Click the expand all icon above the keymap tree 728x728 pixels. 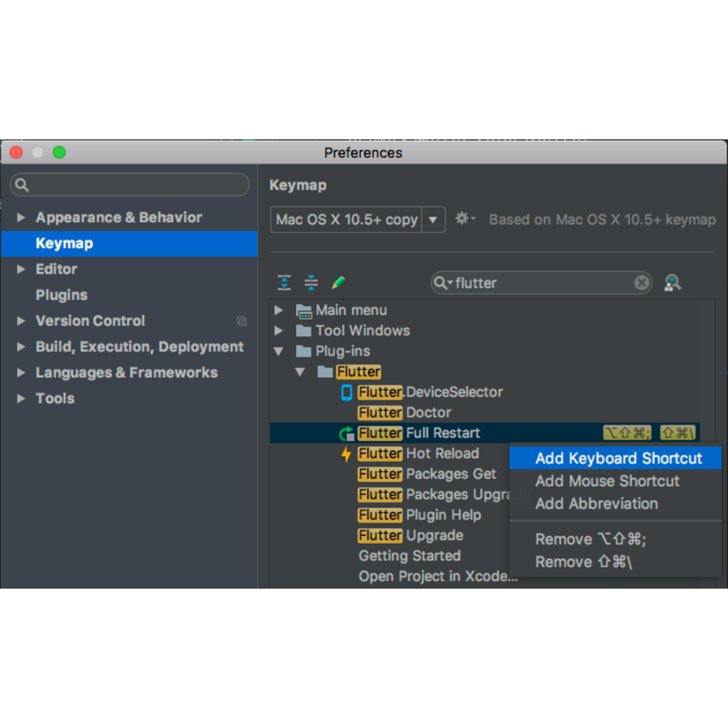[x=284, y=283]
